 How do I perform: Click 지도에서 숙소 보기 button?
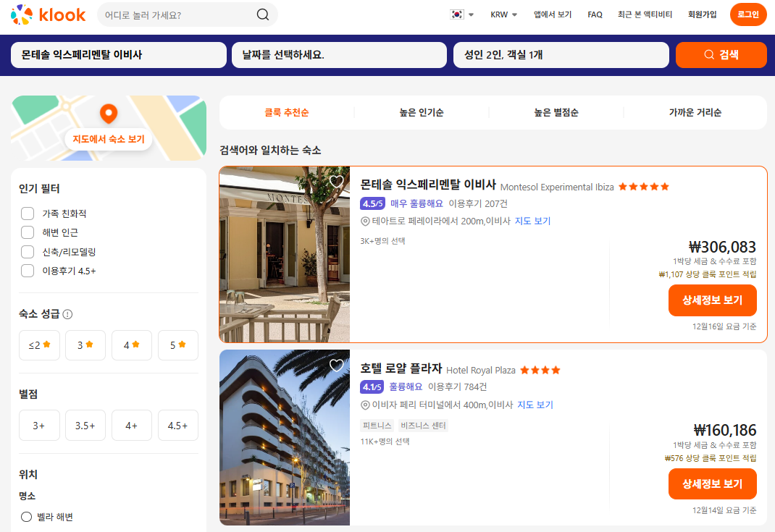point(109,139)
